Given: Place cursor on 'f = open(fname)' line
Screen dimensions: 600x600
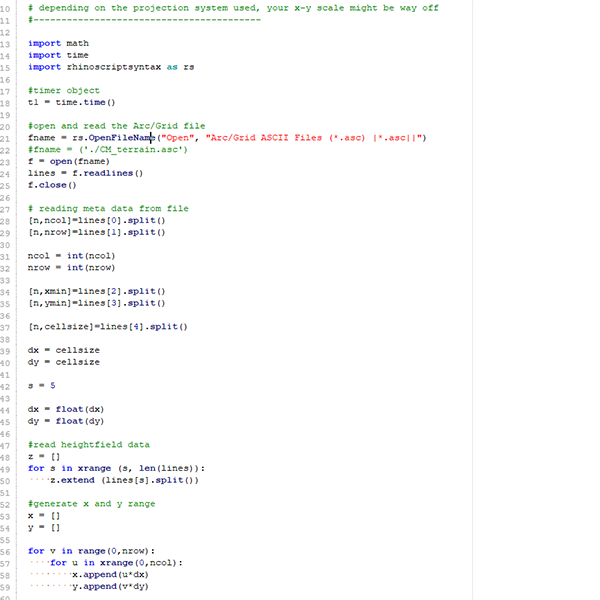Looking at the screenshot, I should [x=69, y=161].
